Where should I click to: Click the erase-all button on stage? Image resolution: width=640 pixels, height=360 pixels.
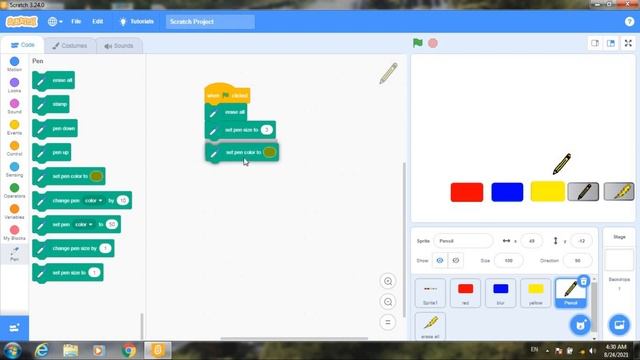coord(619,192)
